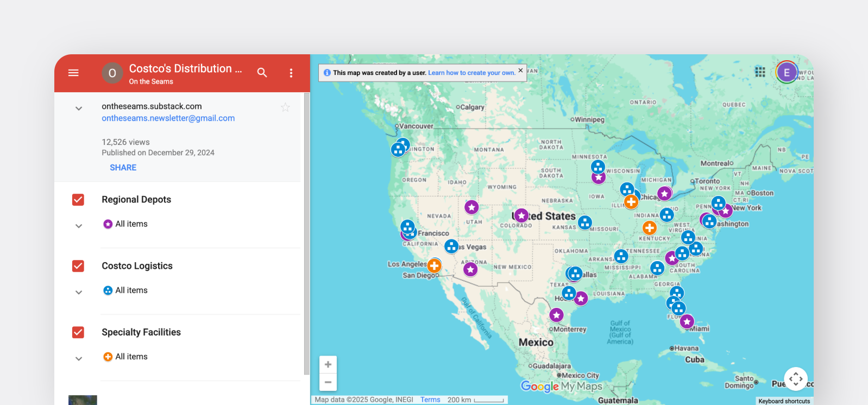This screenshot has height=405, width=868.
Task: Click the base map thumbnail at panel bottom
Action: (x=83, y=400)
